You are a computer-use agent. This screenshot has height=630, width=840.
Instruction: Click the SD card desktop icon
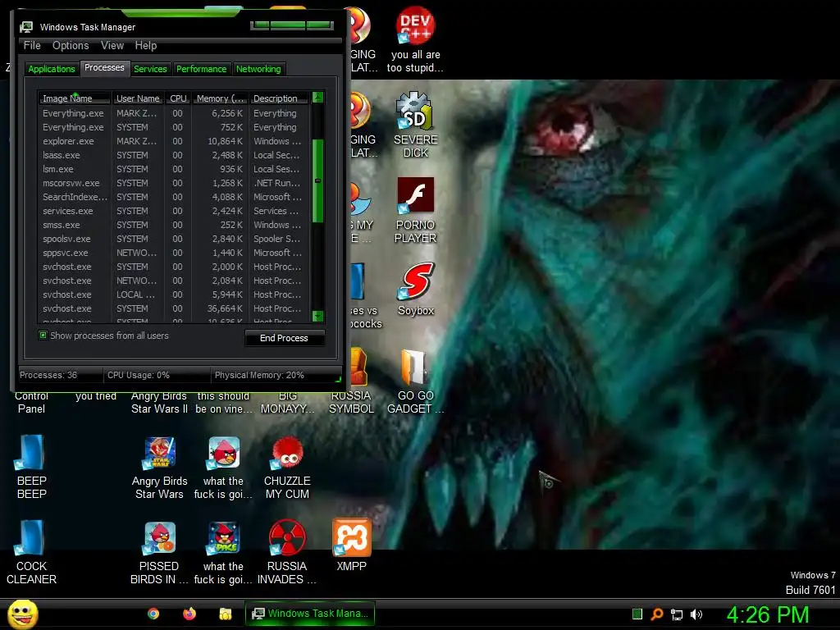[415, 111]
